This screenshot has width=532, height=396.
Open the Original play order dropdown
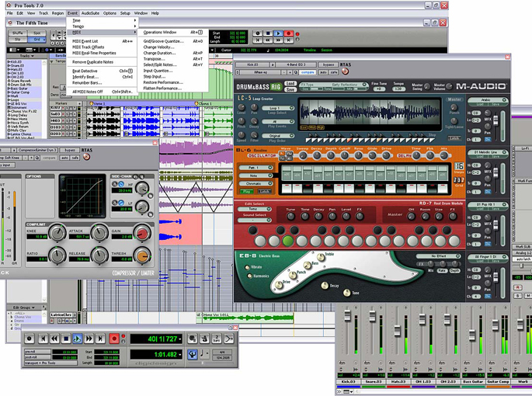coord(277,136)
